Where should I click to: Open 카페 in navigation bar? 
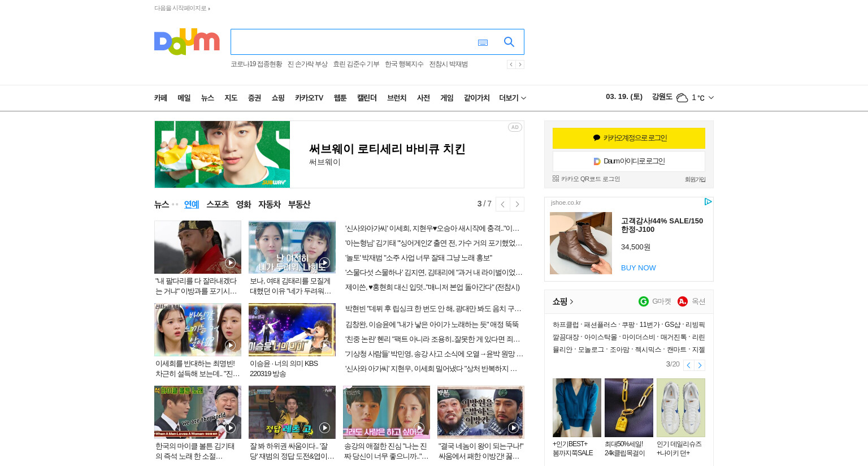tap(160, 98)
